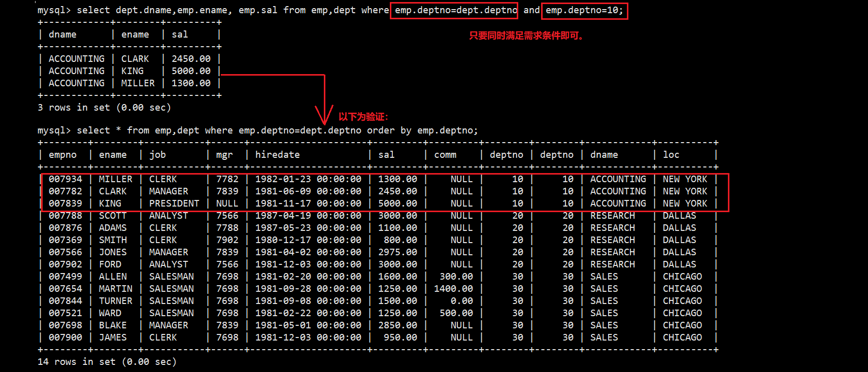Click DALLAS in FORD's row

[x=680, y=264]
